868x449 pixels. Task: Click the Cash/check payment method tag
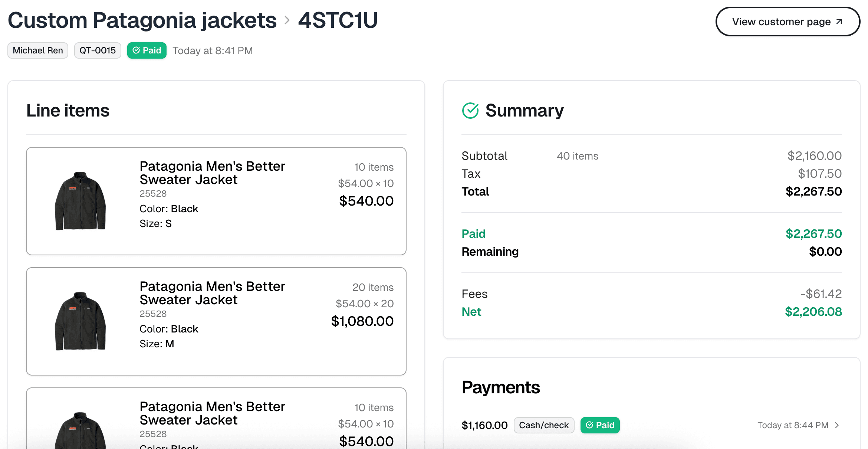544,425
